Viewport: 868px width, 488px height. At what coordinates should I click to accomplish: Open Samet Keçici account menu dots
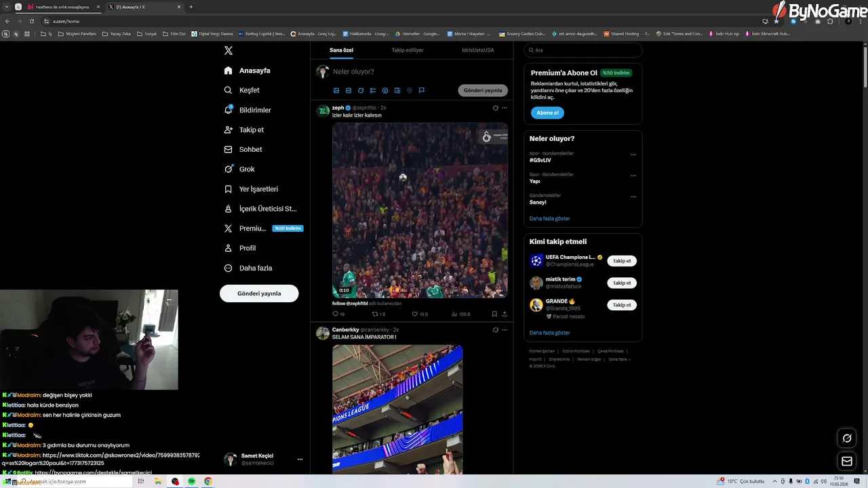pos(300,459)
